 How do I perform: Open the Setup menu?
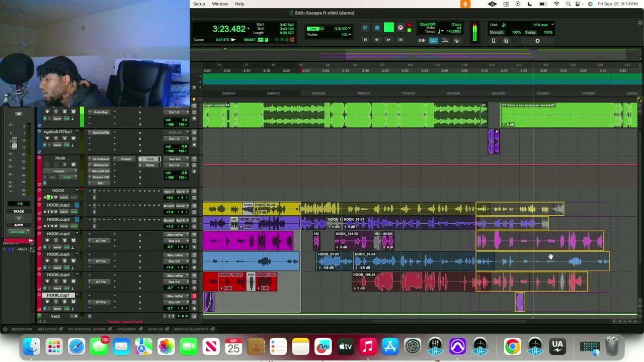pos(199,4)
